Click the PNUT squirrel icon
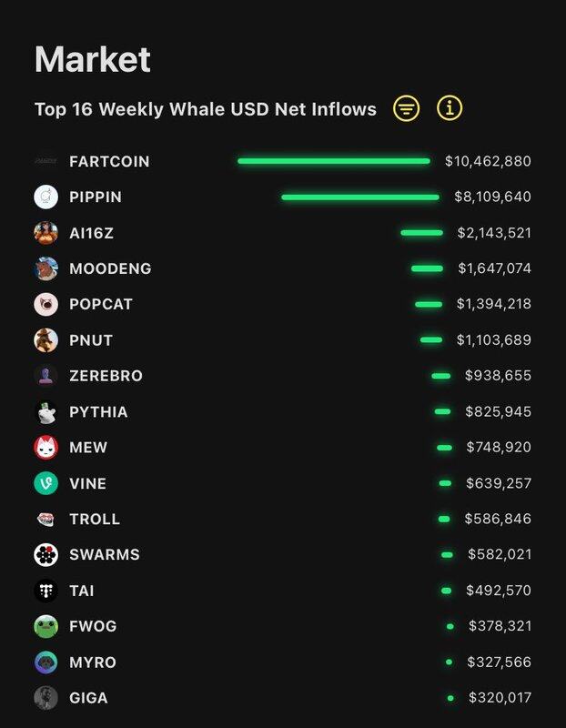 click(46, 340)
